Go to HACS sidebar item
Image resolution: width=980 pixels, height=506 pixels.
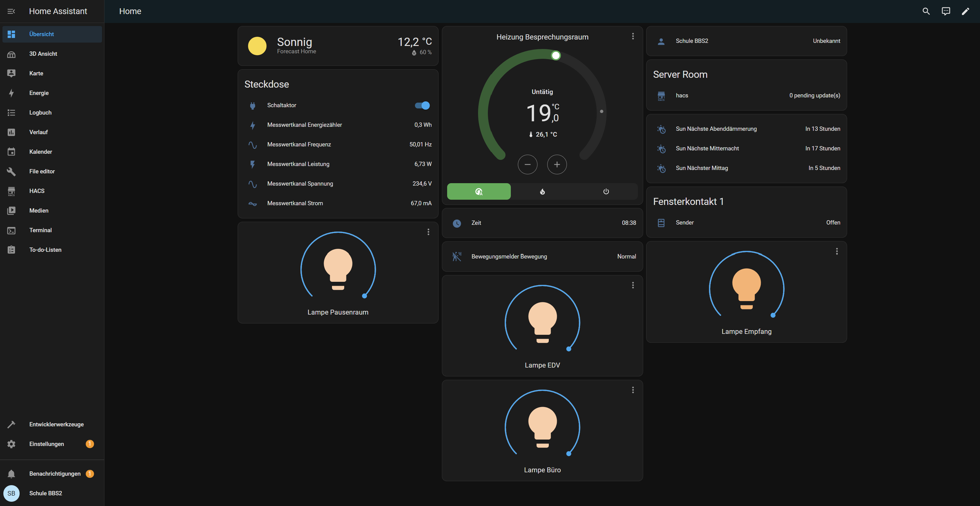pyautogui.click(x=36, y=191)
